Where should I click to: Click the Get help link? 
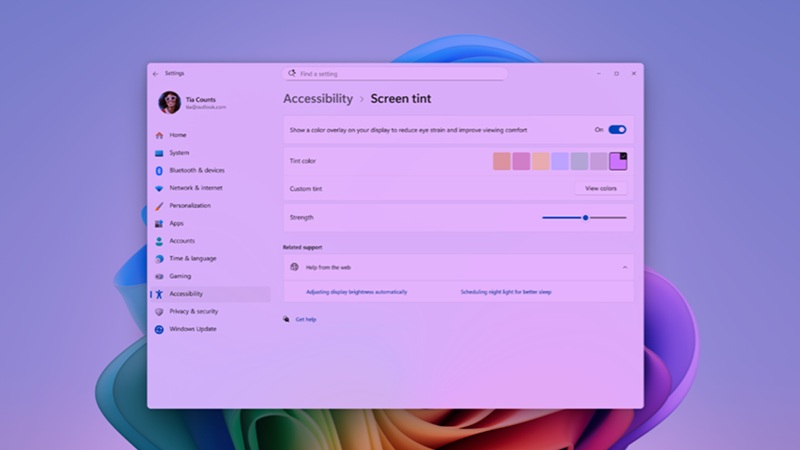point(306,319)
